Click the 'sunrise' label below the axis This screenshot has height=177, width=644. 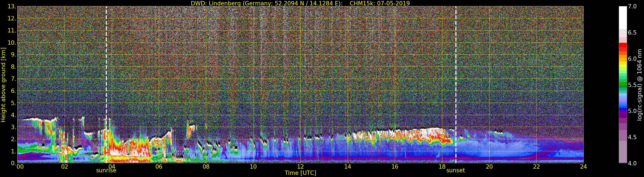coord(106,171)
